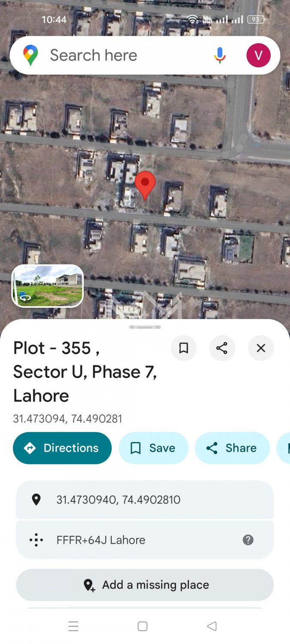Tap the voice search microphone icon
The width and height of the screenshot is (290, 644).
pos(220,55)
